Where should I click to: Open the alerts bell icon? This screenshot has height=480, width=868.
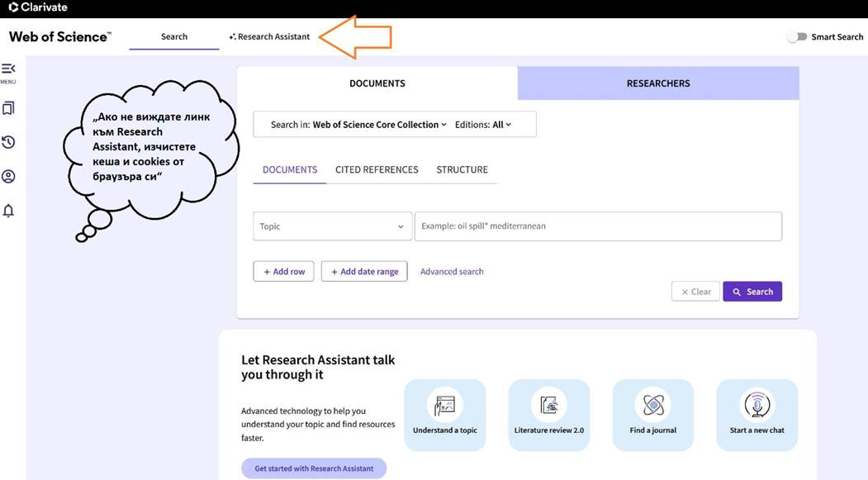tap(8, 211)
